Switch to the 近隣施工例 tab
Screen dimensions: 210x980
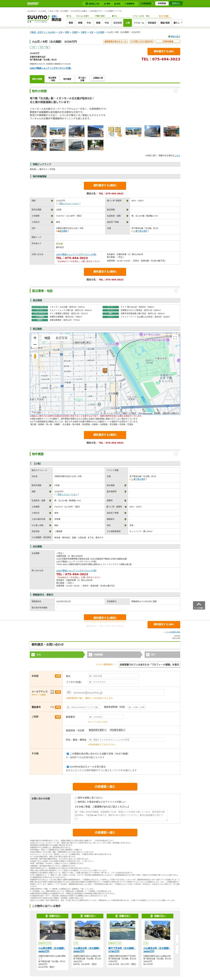98,78
